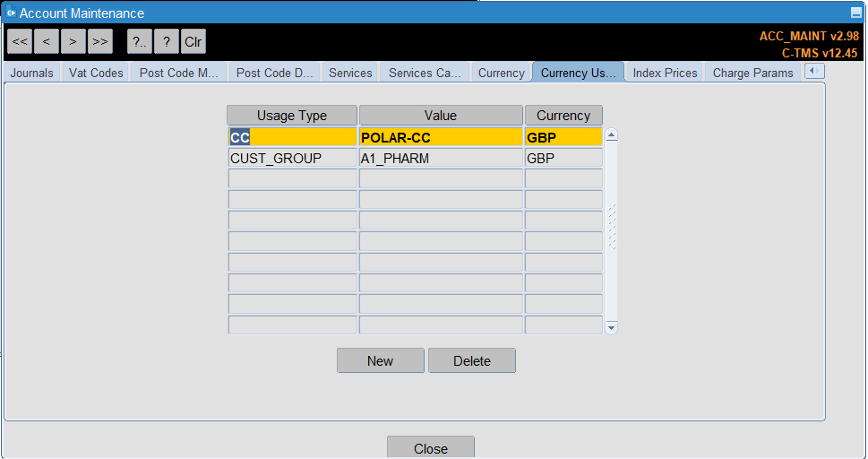Jump to first record with << button
This screenshot has width=868, height=459.
coord(20,41)
